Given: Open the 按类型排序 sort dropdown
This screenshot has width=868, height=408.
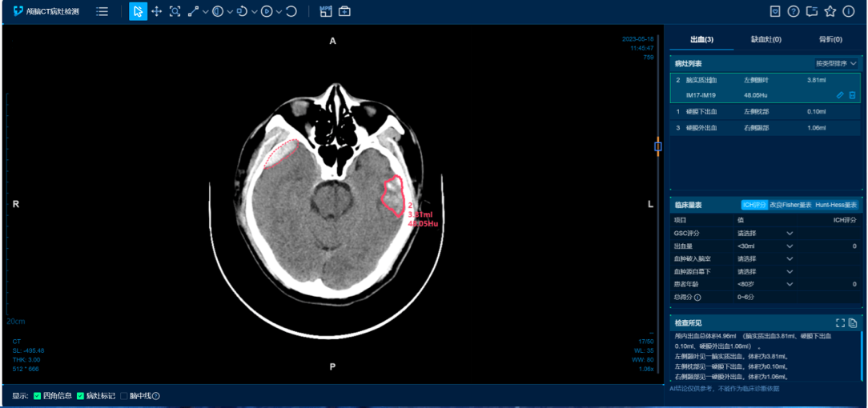Looking at the screenshot, I should [x=836, y=63].
